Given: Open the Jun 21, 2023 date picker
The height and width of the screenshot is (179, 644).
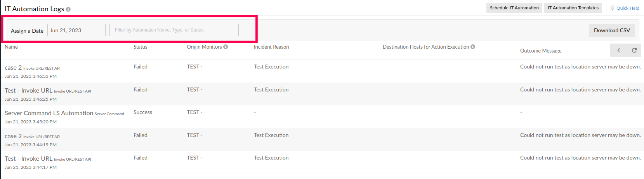Looking at the screenshot, I should point(76,30).
